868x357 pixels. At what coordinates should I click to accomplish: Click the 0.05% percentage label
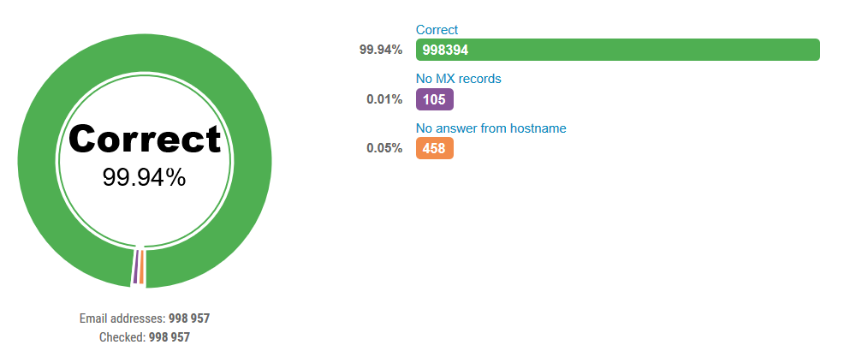tap(384, 148)
